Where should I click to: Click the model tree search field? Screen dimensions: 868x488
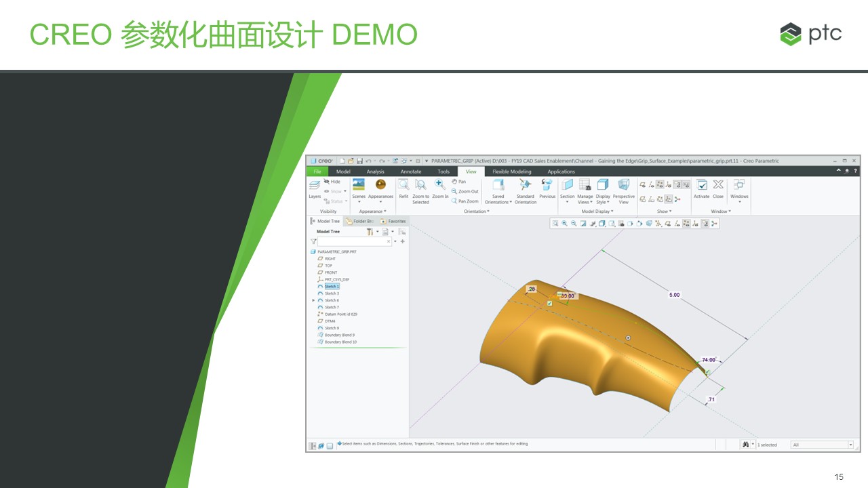point(355,241)
